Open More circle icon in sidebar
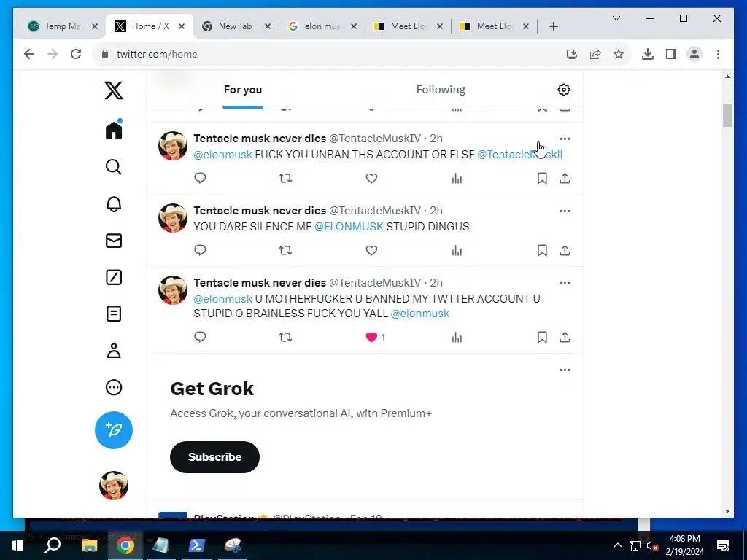 [x=113, y=387]
